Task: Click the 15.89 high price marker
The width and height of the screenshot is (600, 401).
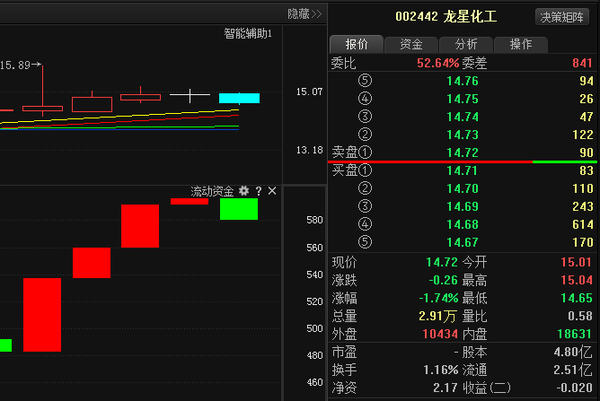Action: click(x=20, y=65)
